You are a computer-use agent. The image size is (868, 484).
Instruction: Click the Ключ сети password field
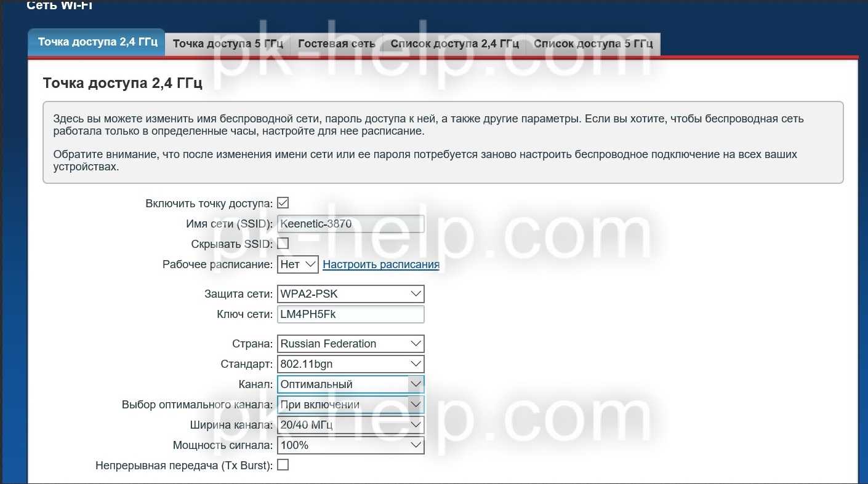click(350, 314)
